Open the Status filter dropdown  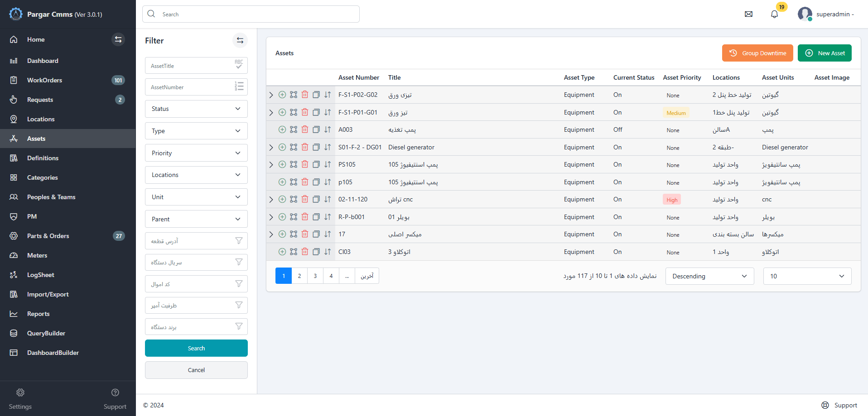click(196, 109)
